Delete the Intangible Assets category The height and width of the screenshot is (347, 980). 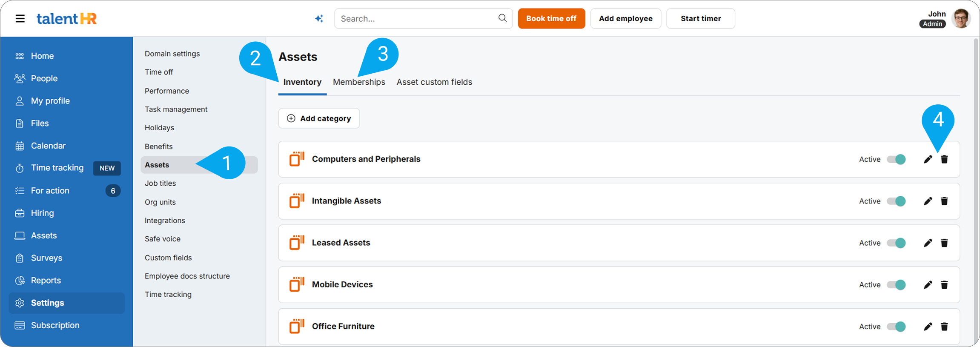point(944,201)
